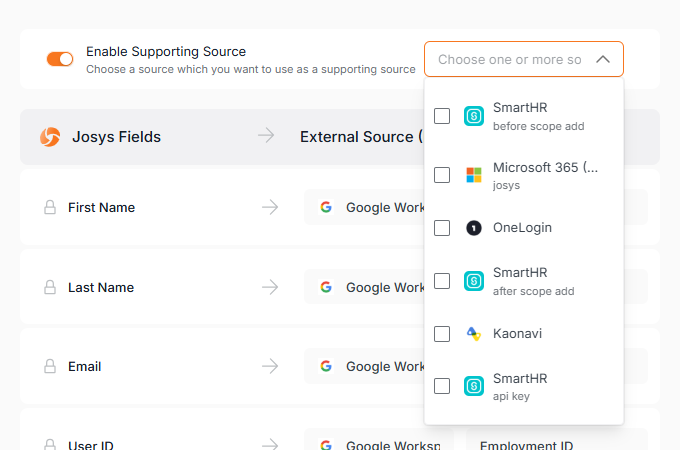Click the 'after scope add' subtitle

[533, 291]
